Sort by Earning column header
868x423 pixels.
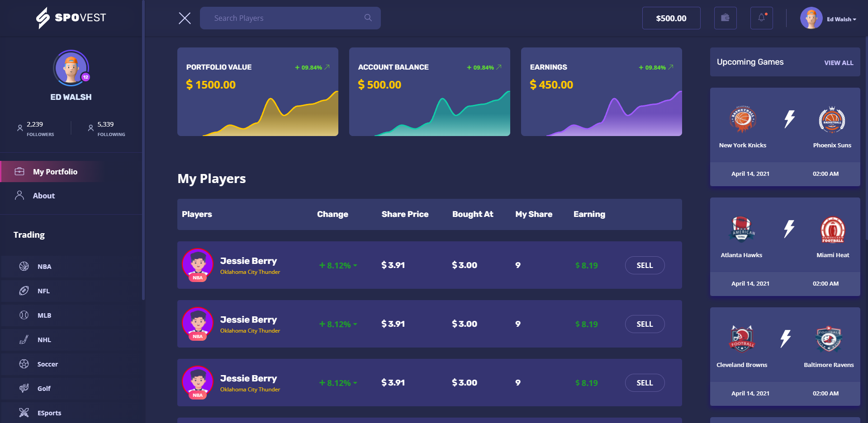point(589,214)
